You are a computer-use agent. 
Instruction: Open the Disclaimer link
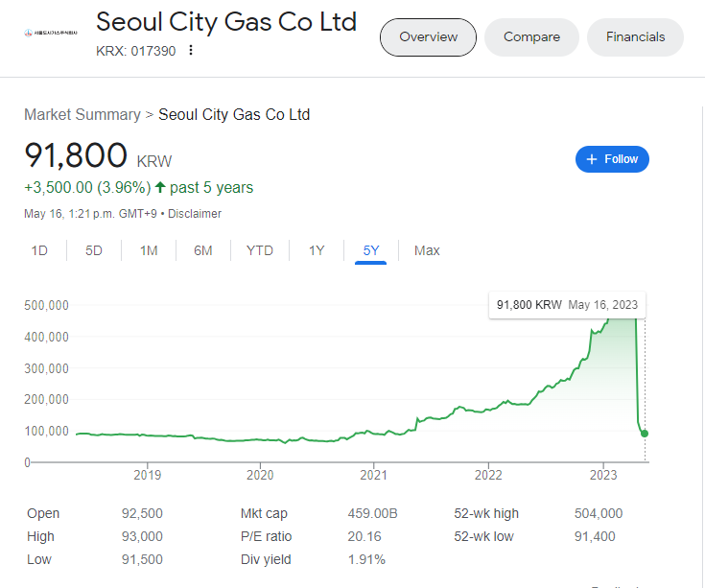(x=195, y=214)
